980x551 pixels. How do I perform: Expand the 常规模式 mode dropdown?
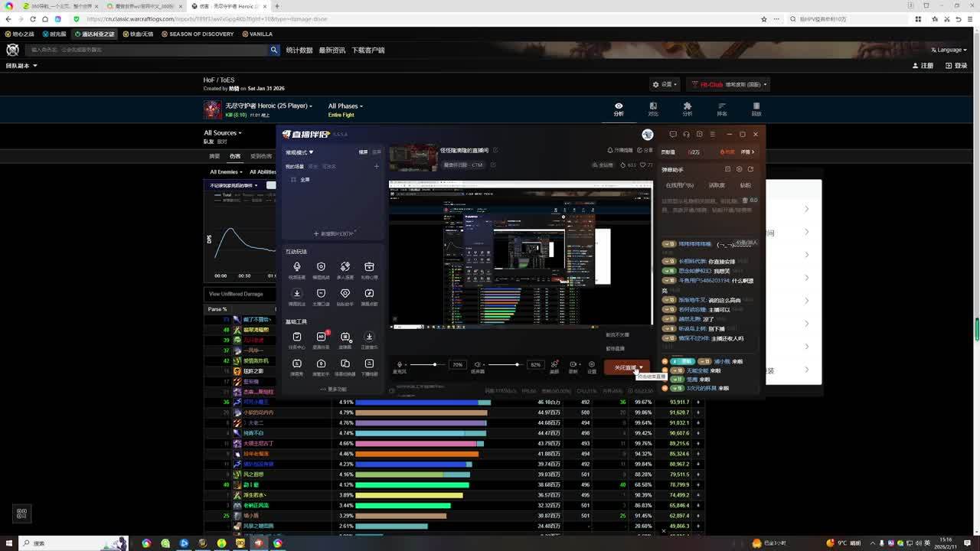click(x=299, y=152)
